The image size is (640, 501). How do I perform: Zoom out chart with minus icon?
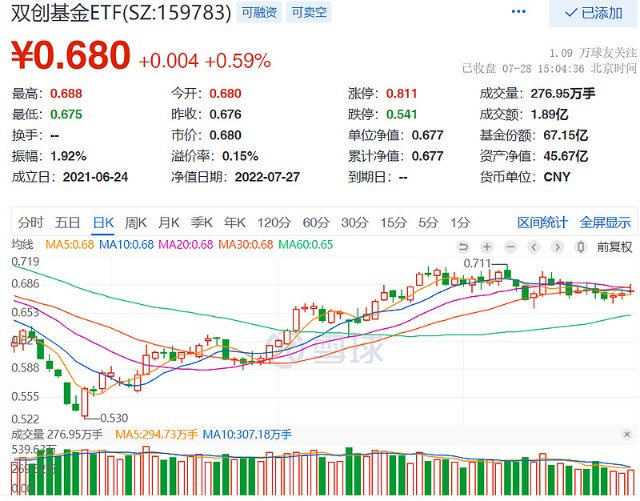pyautogui.click(x=510, y=247)
